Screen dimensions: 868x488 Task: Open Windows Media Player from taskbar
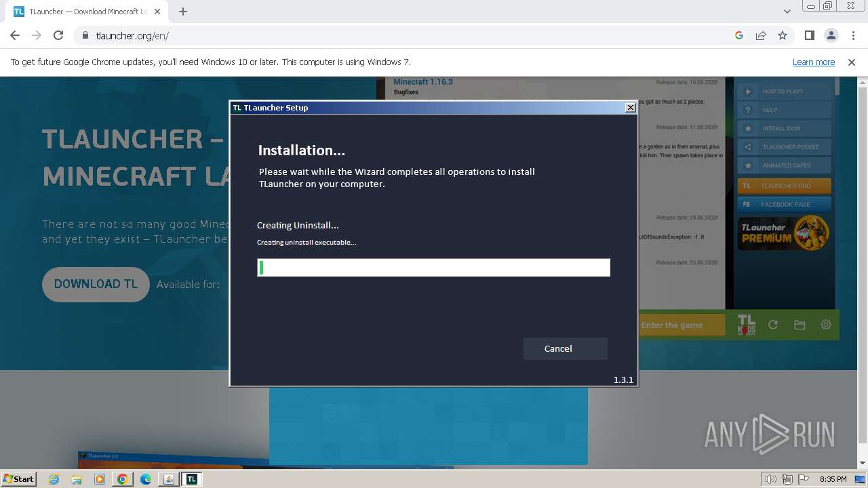tap(100, 479)
